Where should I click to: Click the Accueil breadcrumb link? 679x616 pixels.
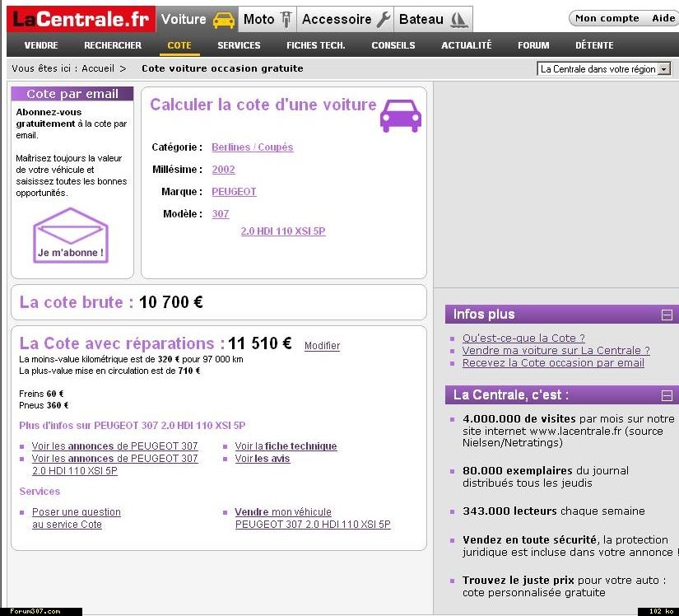point(98,69)
